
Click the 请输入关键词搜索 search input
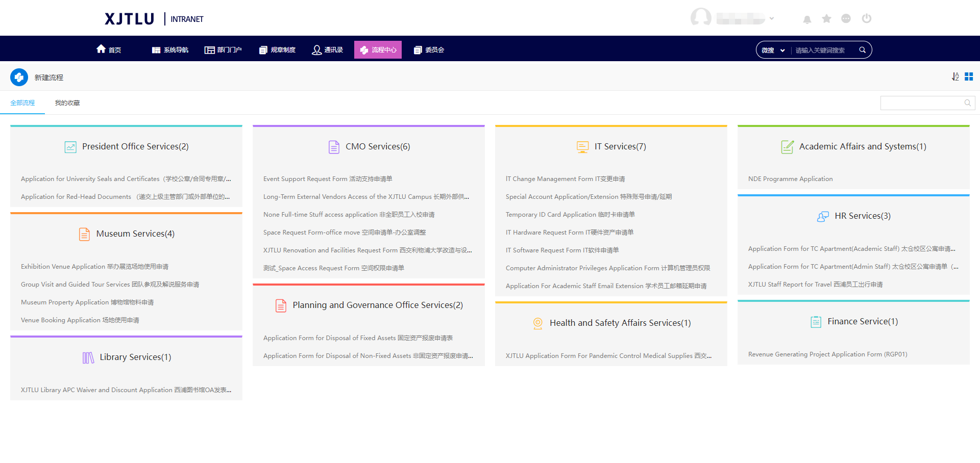[823, 50]
